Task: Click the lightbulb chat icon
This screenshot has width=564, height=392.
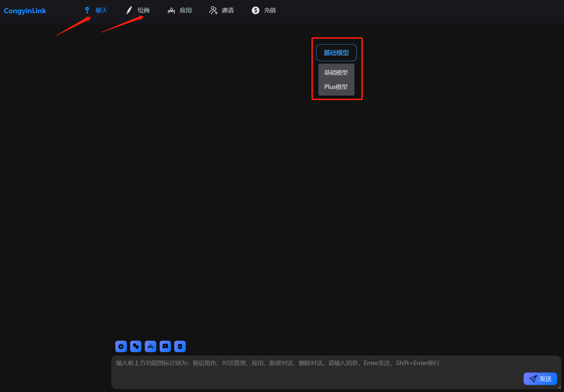Action: coord(87,10)
